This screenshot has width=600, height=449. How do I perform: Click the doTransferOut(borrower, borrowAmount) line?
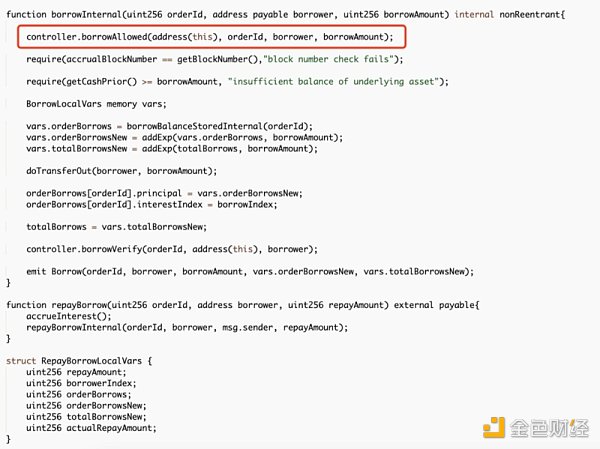tap(121, 171)
